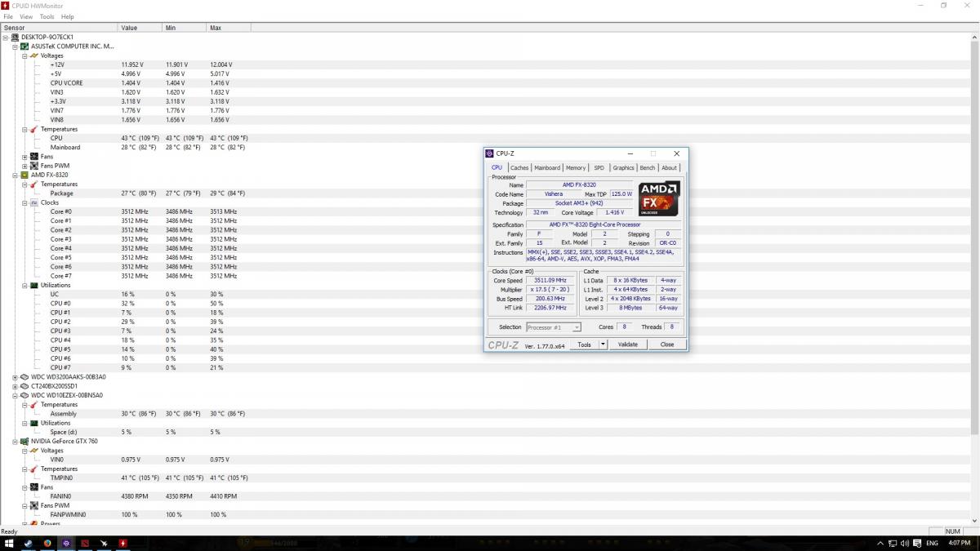Open the Tools dropdown arrow in CPU-Z
This screenshot has height=551, width=980.
604,344
